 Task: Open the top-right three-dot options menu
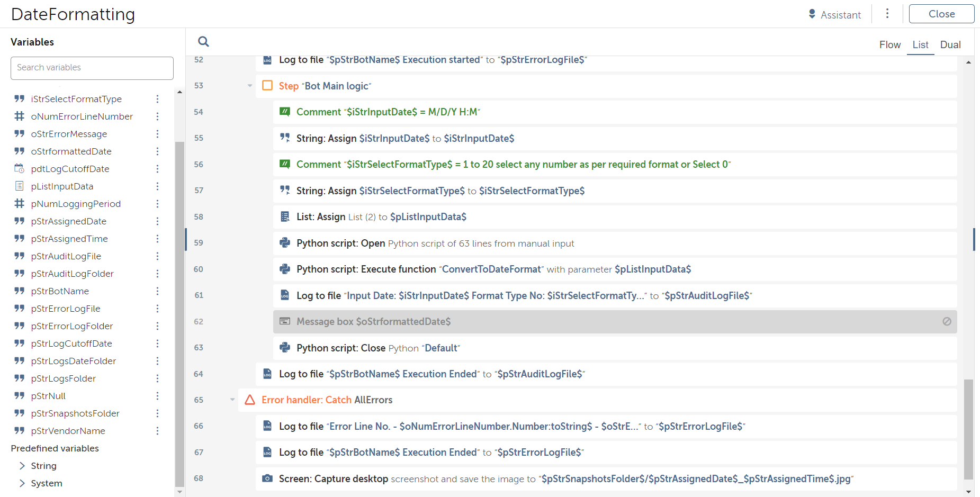[x=887, y=14]
